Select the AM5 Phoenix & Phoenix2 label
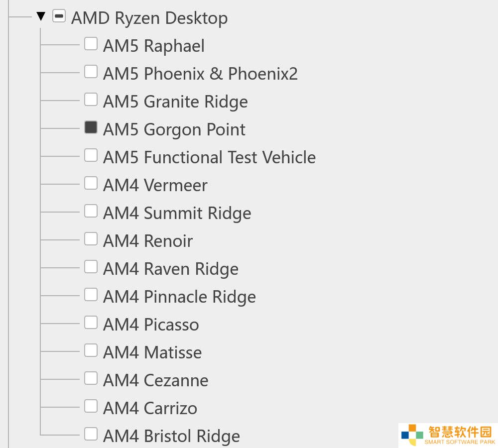The height and width of the screenshot is (448, 498). pos(200,74)
